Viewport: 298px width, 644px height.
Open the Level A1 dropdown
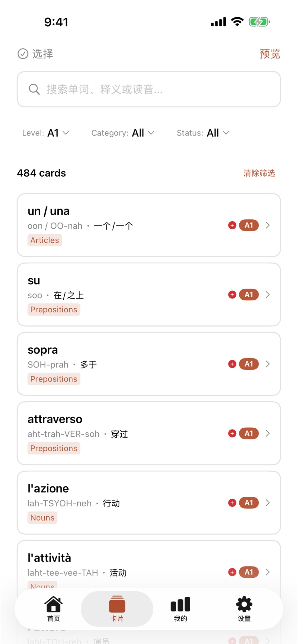click(x=46, y=133)
